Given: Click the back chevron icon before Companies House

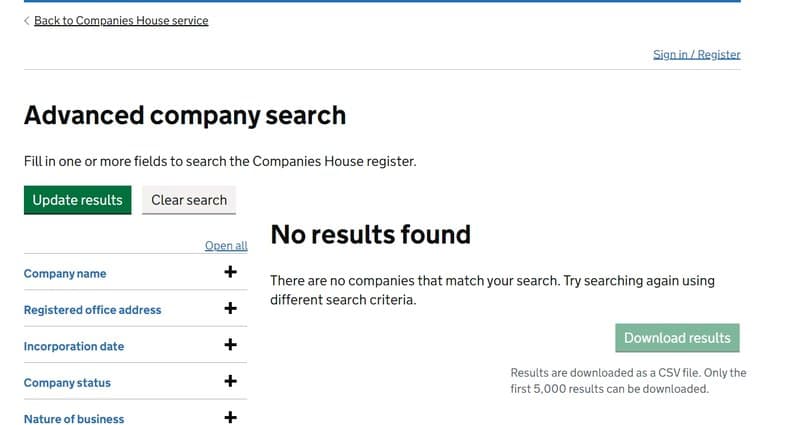Looking at the screenshot, I should (27, 21).
